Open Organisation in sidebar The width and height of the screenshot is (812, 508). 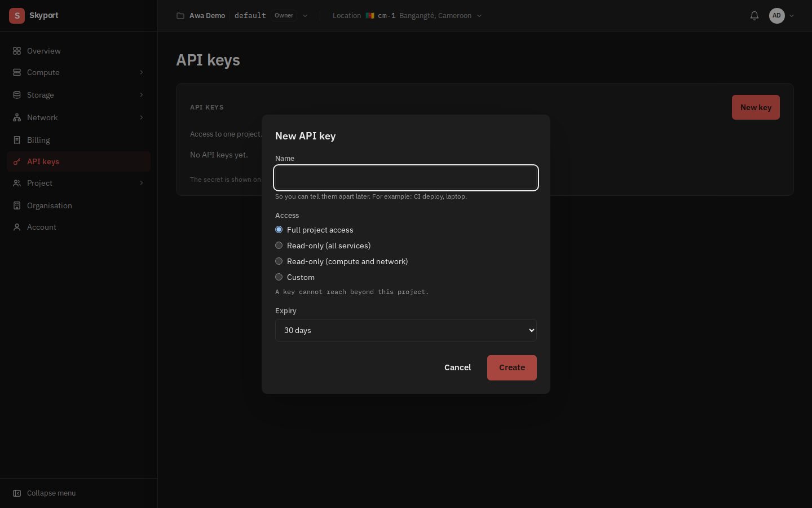click(79, 205)
